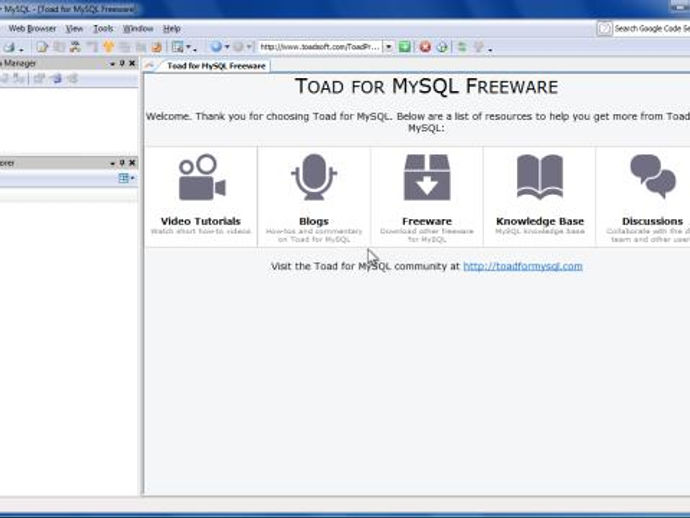Click the copy pages toolbar icon
Viewport: 690px width, 518px height.
[59, 47]
